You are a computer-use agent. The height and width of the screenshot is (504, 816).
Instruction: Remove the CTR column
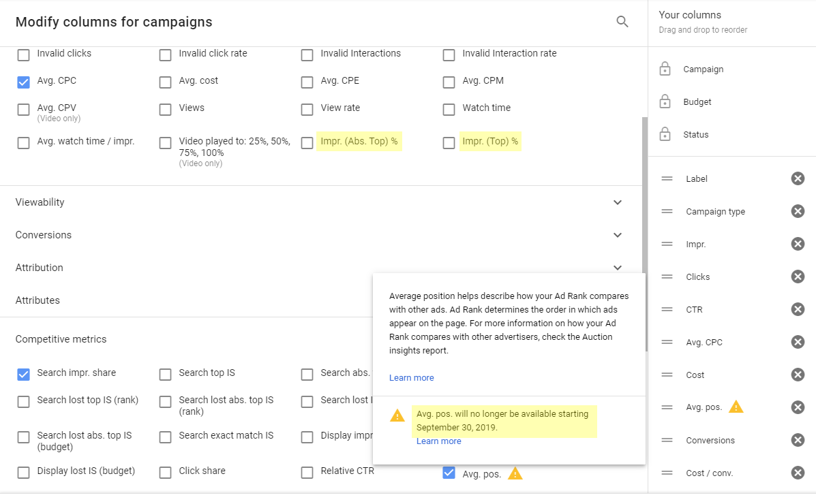pos(798,309)
